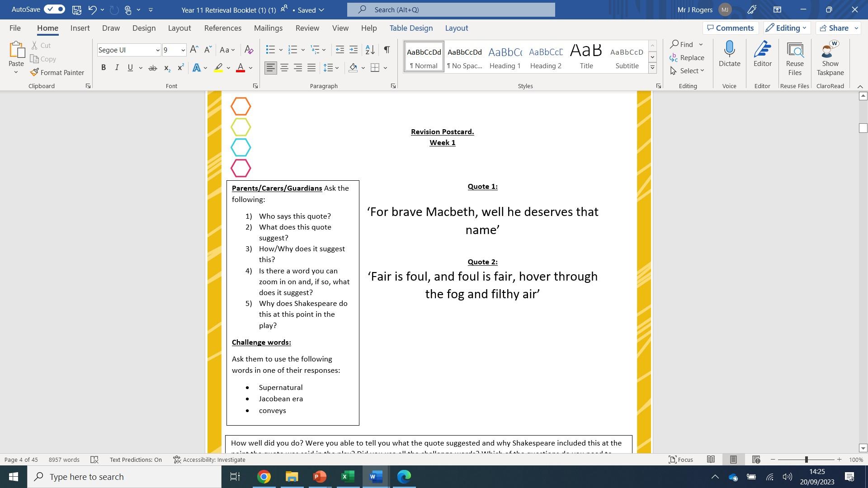Open Reuse Files pane

pyautogui.click(x=794, y=59)
